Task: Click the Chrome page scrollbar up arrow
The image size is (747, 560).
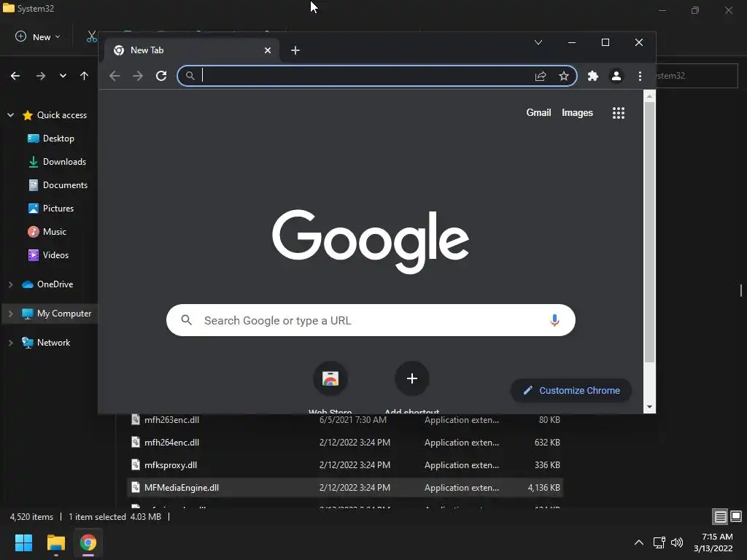Action: point(649,97)
